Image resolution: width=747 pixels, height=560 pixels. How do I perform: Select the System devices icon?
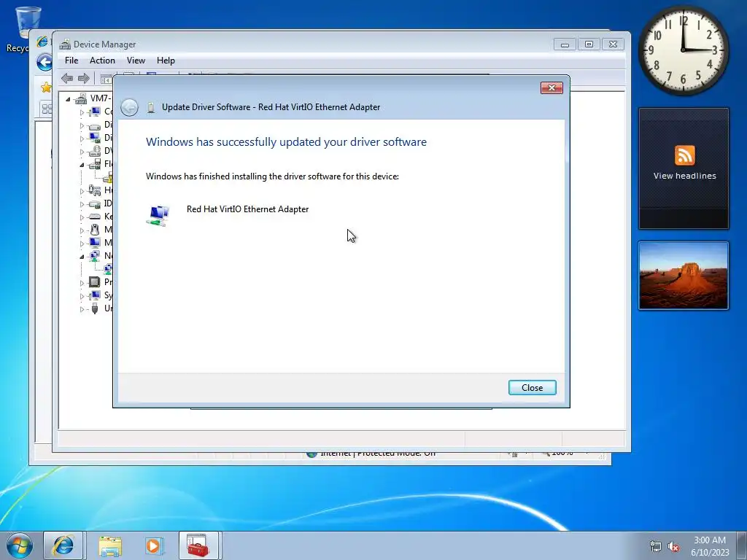(x=94, y=295)
